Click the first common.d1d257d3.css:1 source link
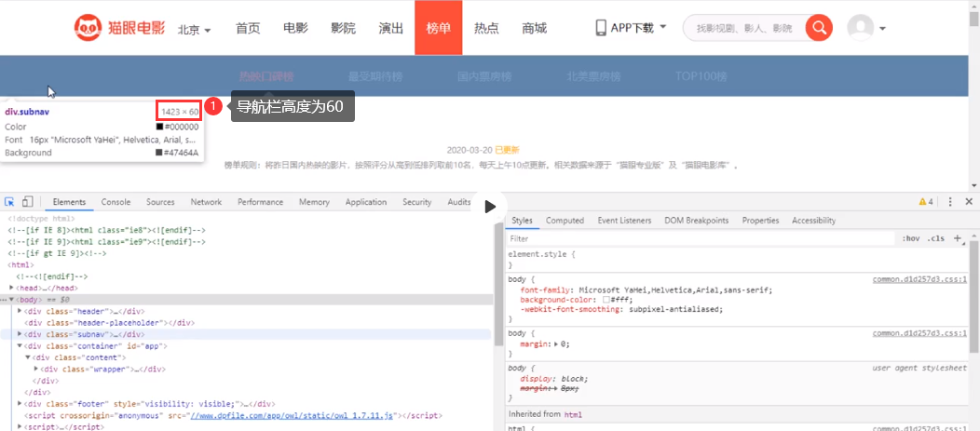This screenshot has width=980, height=431. [920, 280]
